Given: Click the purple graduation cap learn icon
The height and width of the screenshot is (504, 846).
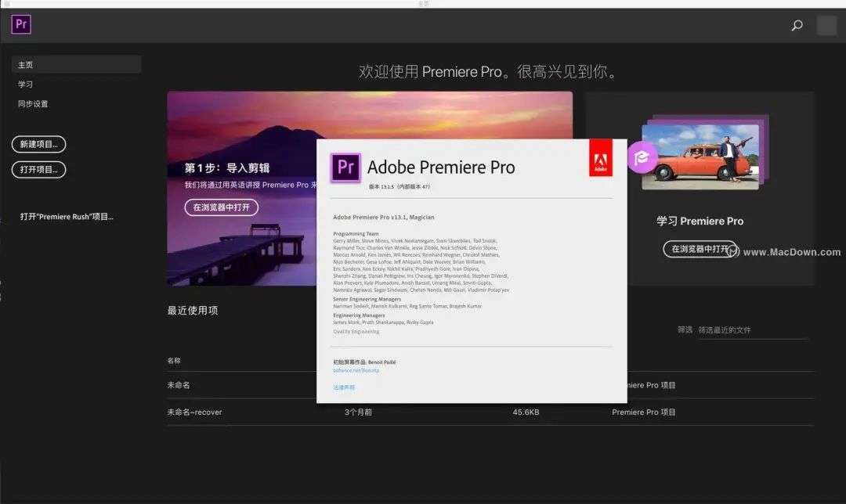Looking at the screenshot, I should [x=642, y=157].
